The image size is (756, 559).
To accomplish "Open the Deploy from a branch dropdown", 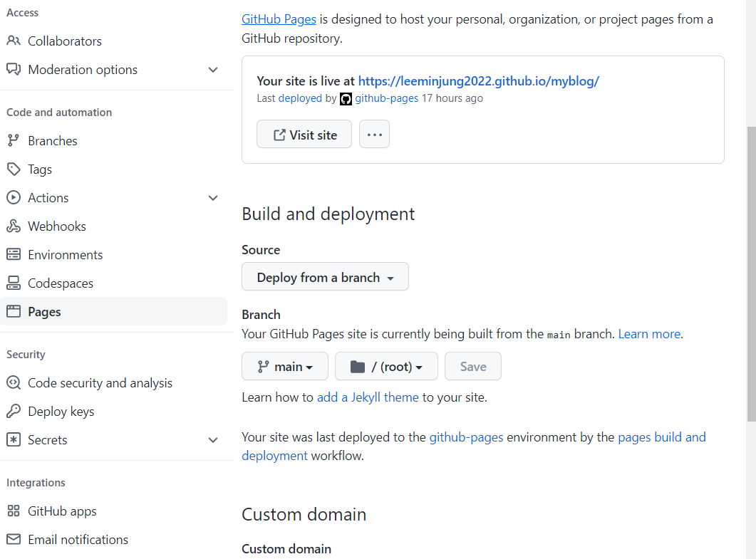I will (x=325, y=276).
